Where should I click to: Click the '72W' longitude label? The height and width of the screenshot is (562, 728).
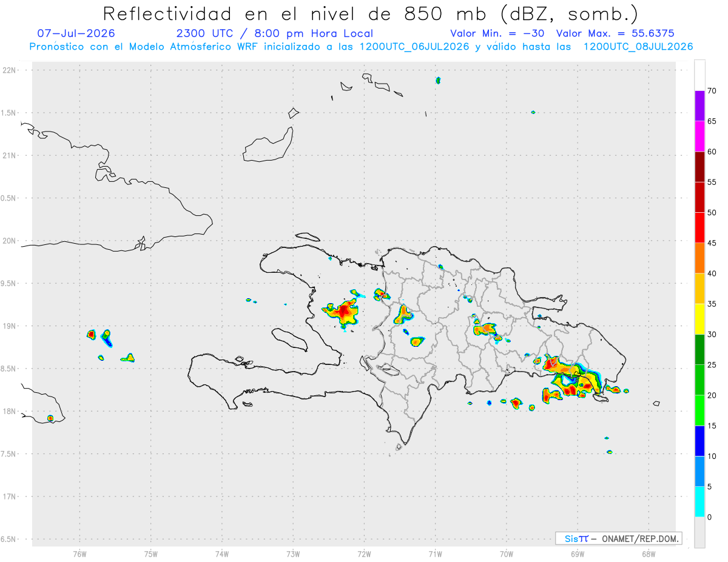coord(364,554)
